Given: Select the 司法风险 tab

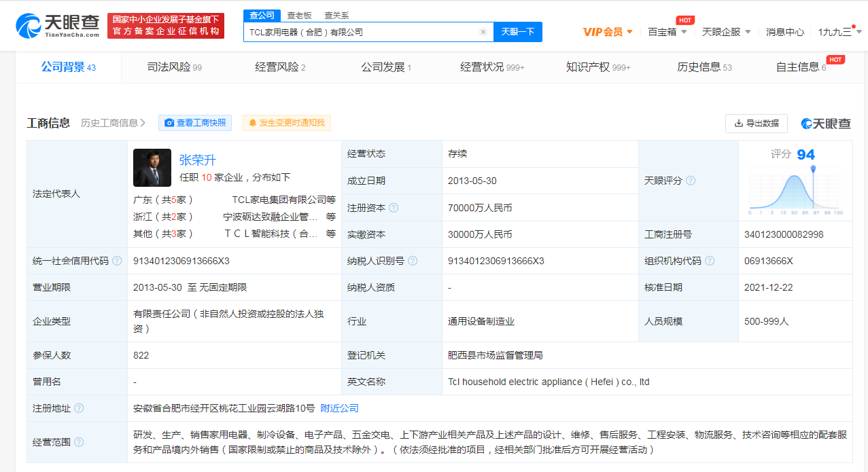Looking at the screenshot, I should pos(174,67).
